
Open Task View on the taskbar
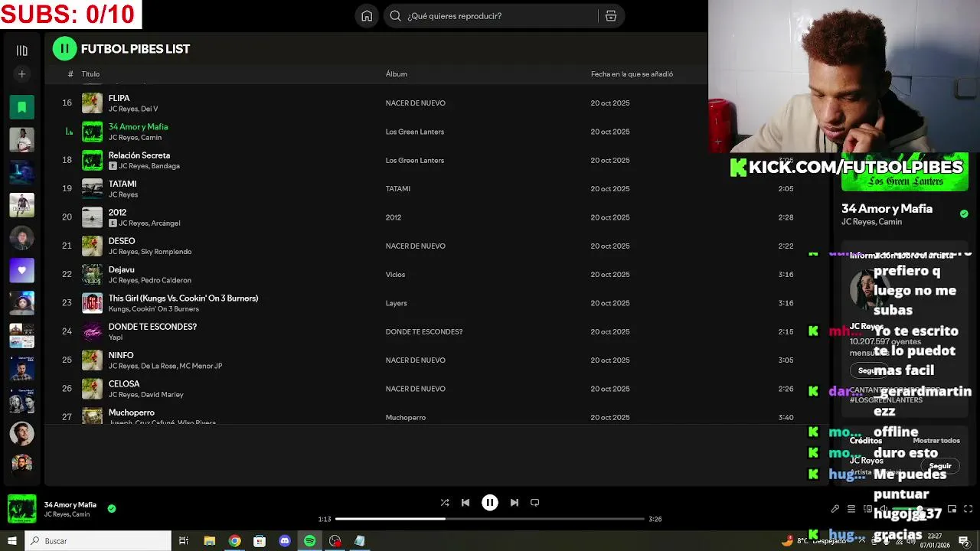coord(184,541)
